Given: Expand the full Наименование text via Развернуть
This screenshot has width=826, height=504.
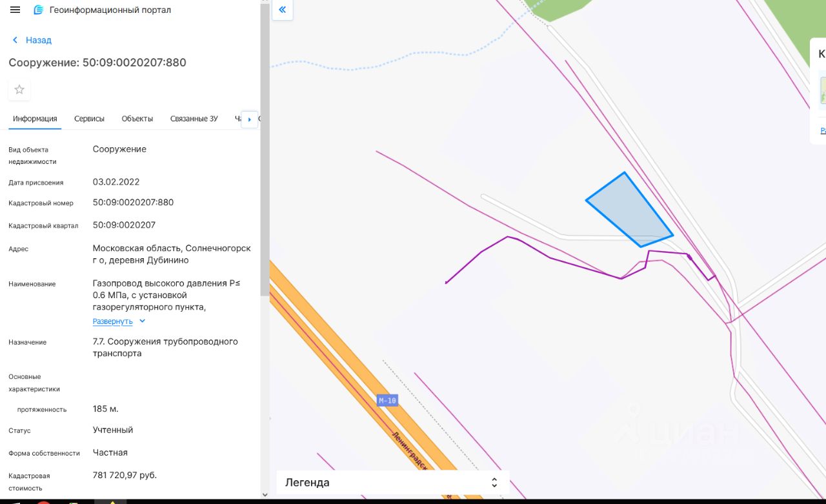Looking at the screenshot, I should click(x=112, y=321).
